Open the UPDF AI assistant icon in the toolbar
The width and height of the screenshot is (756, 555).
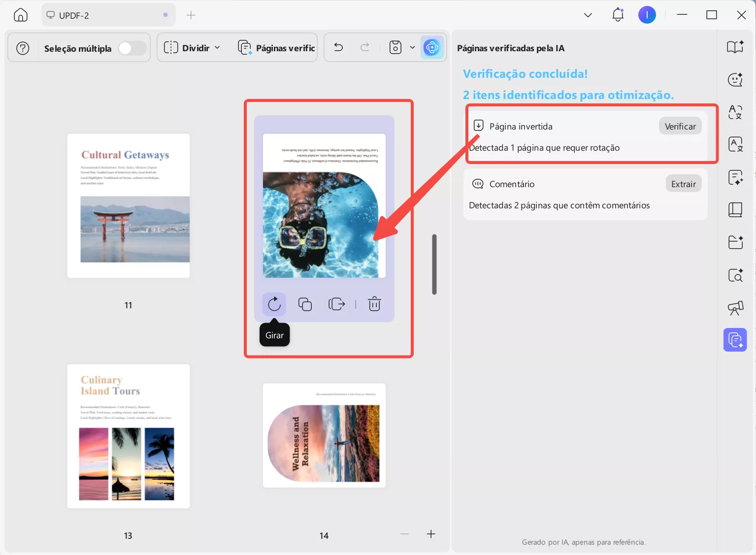point(432,47)
